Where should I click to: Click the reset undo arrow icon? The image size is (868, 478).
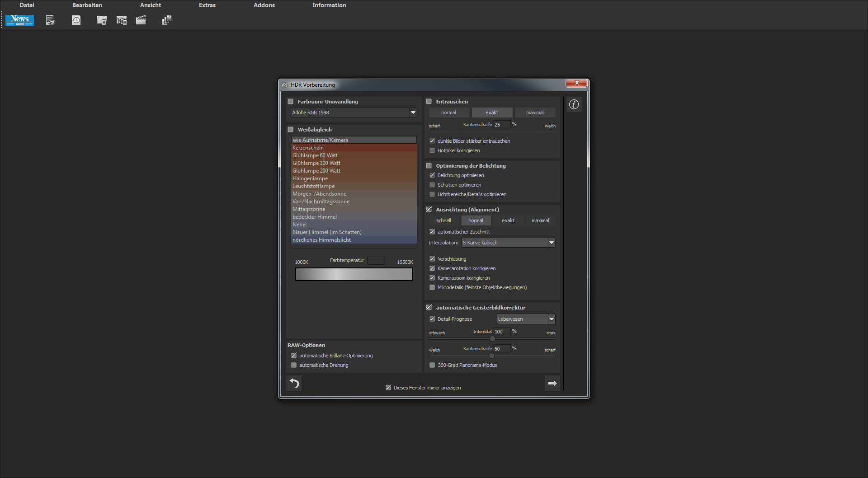[x=294, y=383]
